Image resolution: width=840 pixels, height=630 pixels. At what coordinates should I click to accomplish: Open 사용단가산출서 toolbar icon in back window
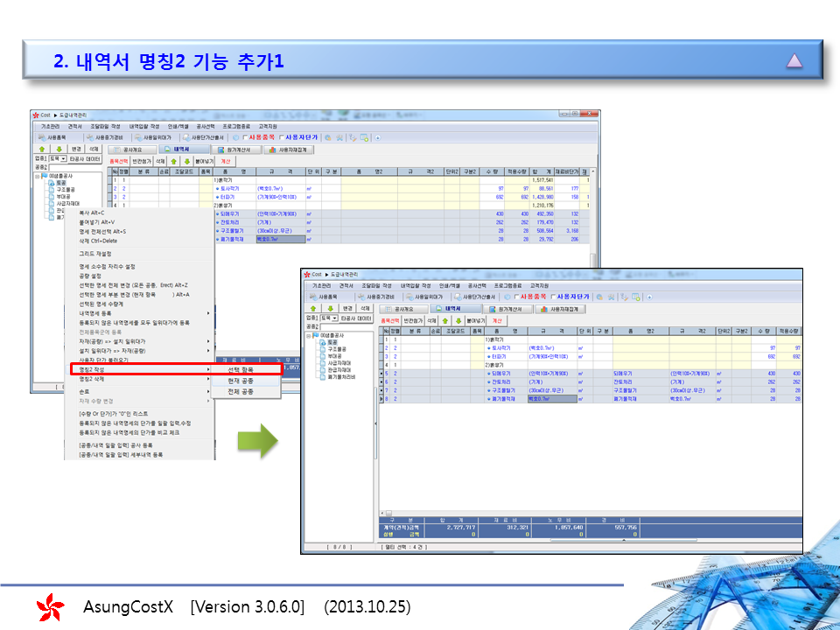coord(185,137)
